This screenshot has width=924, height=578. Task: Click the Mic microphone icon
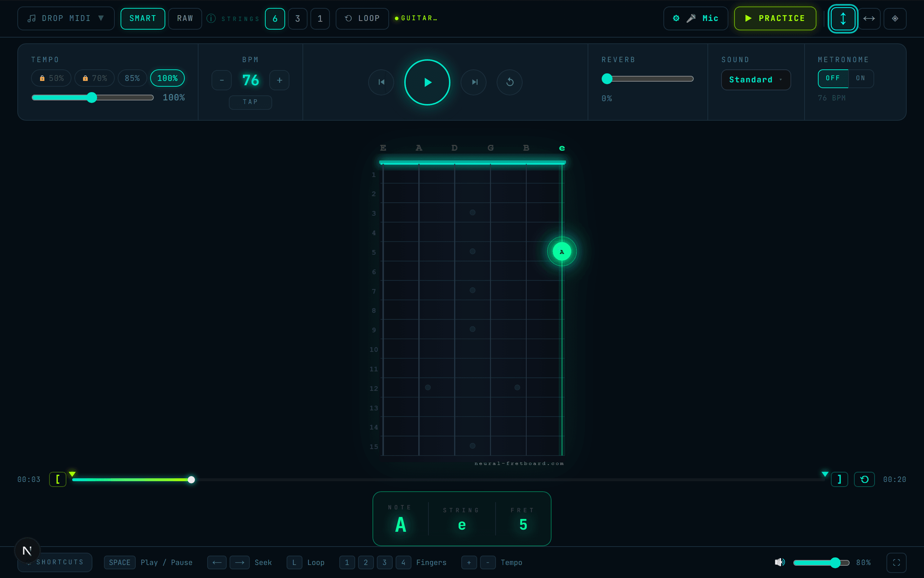coord(691,18)
